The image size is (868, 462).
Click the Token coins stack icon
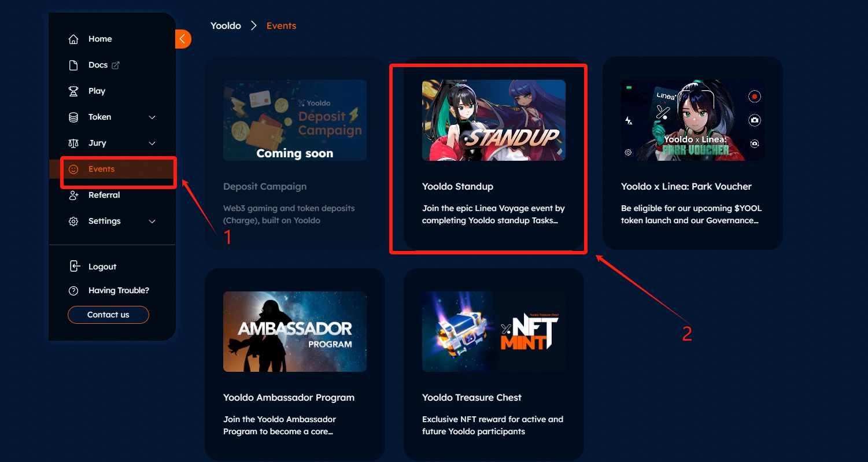[73, 117]
